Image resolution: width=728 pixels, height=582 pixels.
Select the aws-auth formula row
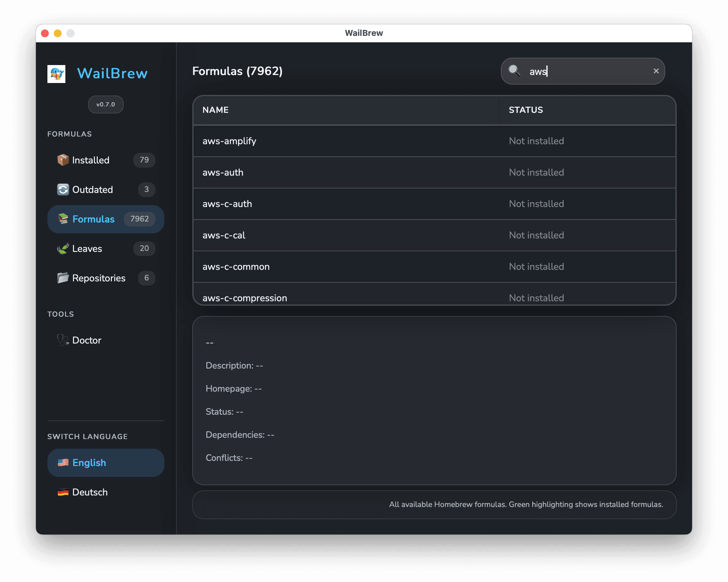coord(434,173)
